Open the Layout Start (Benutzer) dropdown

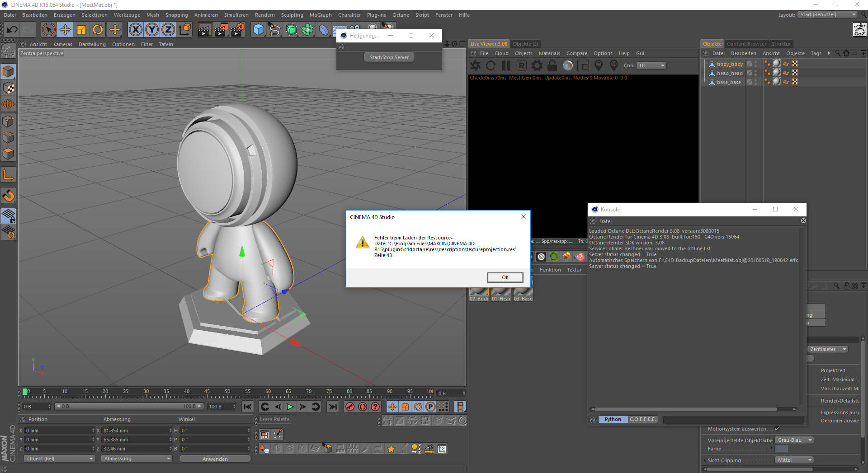[x=827, y=15]
